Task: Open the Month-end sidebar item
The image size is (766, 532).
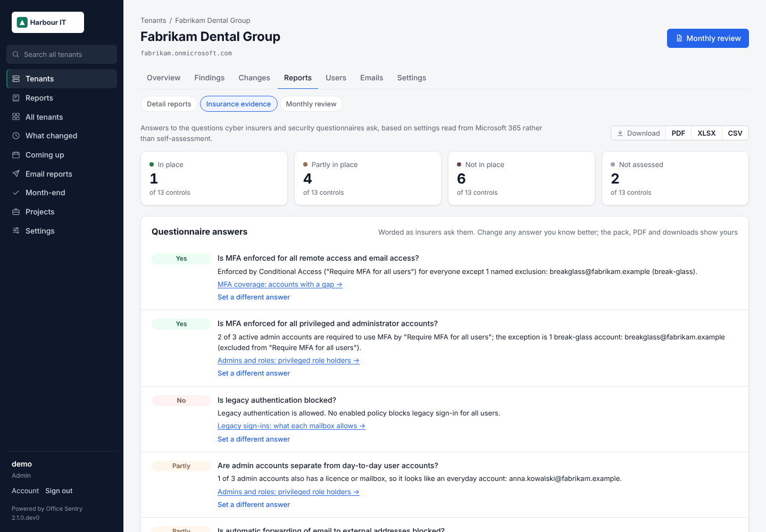Action: pyautogui.click(x=62, y=193)
